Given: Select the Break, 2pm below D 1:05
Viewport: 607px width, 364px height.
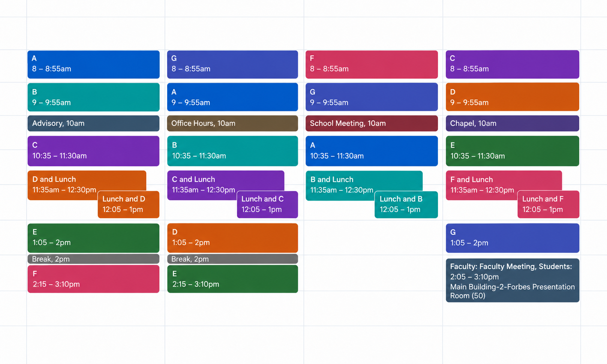Looking at the screenshot, I should [232, 259].
